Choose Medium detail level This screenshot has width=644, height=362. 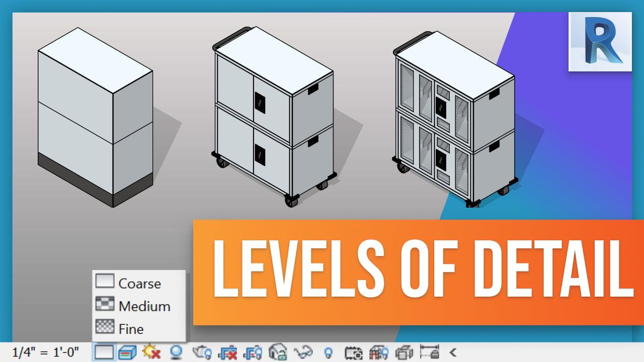click(x=139, y=306)
